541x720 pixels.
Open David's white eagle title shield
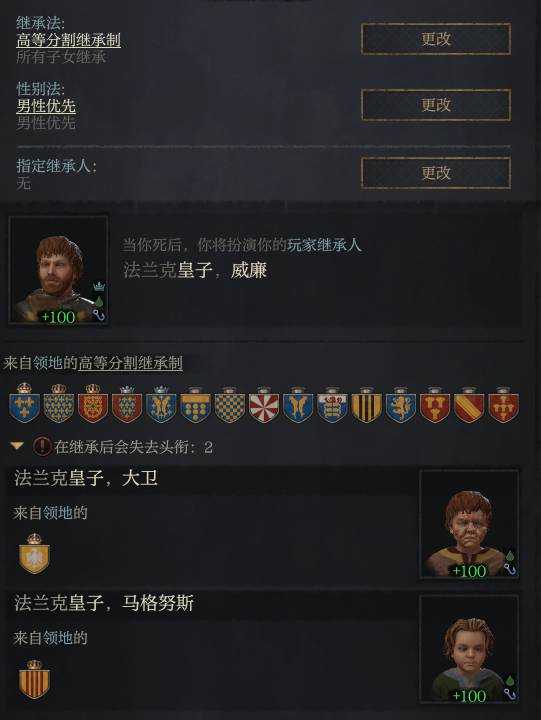[34, 554]
